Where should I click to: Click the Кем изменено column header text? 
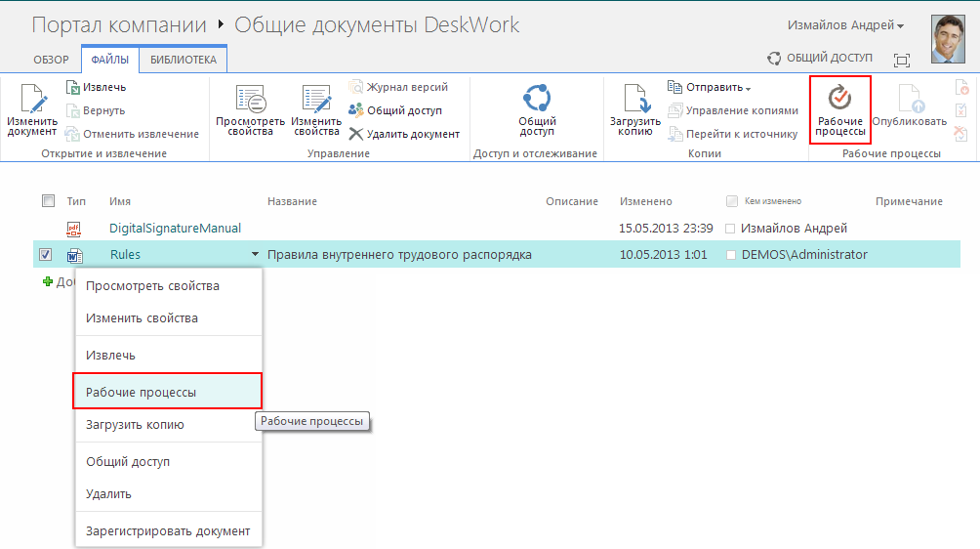click(x=772, y=201)
